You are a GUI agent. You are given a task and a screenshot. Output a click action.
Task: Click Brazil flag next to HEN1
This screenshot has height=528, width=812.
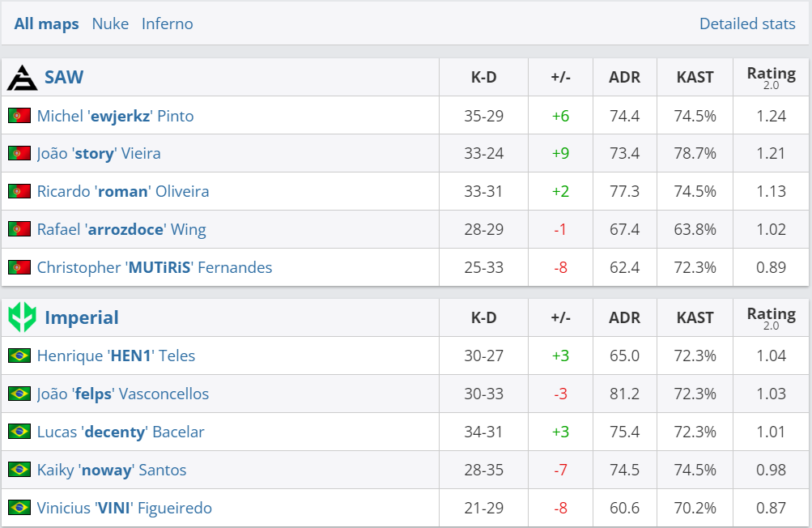coord(19,356)
